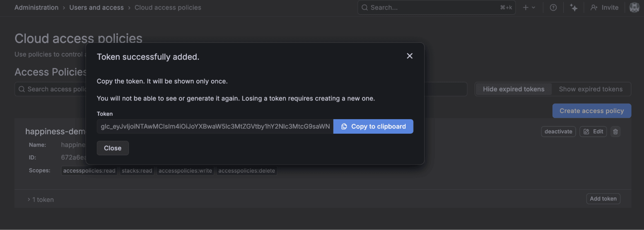Close the token dialog with the X icon
Screen dimensions: 644x230
[x=409, y=56]
